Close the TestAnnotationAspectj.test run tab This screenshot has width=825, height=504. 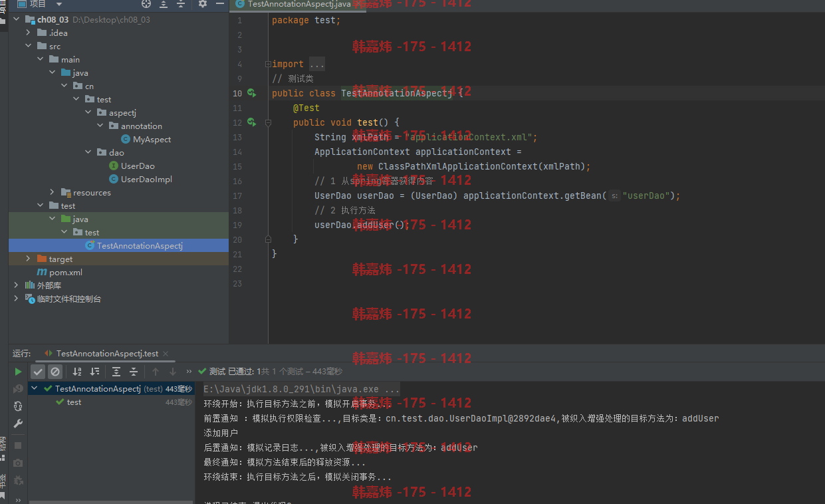coord(165,354)
